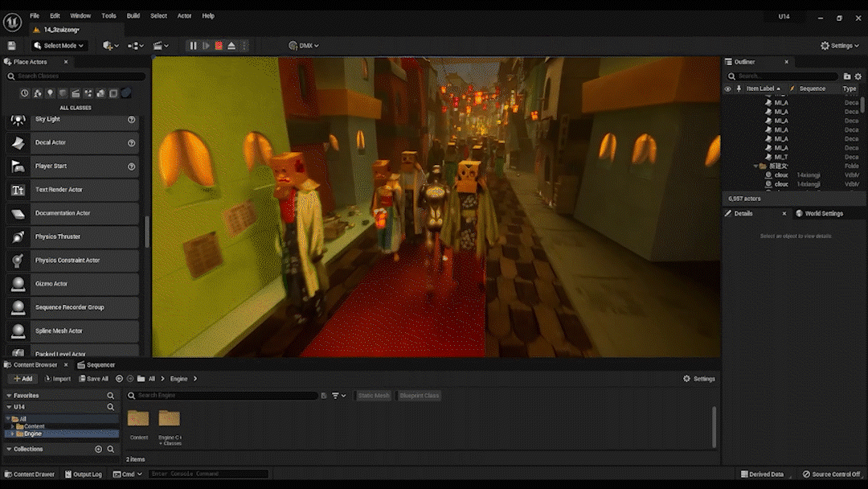
Task: Toggle the Outliner pin column header
Action: tap(739, 88)
